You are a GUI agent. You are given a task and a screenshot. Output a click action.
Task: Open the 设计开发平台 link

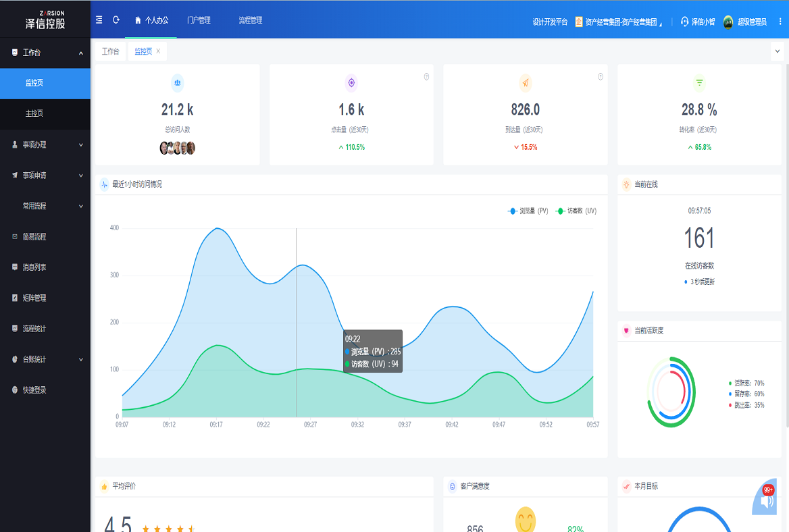coord(550,22)
